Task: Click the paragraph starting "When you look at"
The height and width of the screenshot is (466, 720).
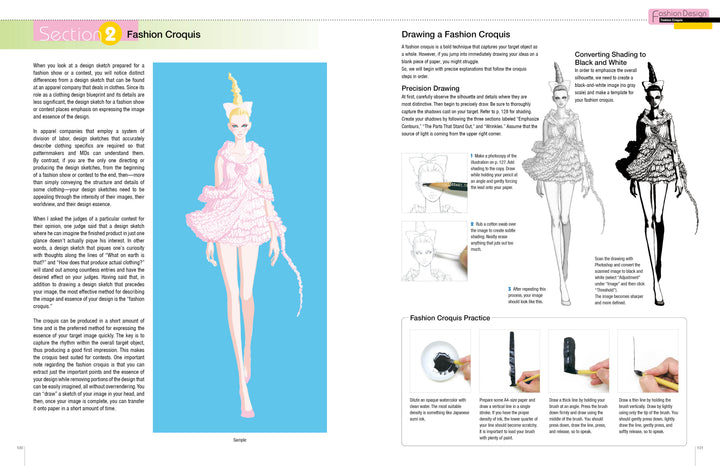Action: click(89, 91)
